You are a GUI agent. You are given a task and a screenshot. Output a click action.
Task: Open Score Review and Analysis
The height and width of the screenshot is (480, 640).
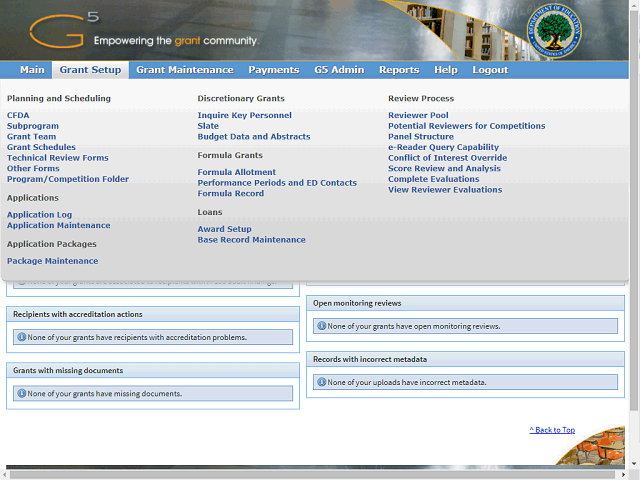click(x=444, y=168)
